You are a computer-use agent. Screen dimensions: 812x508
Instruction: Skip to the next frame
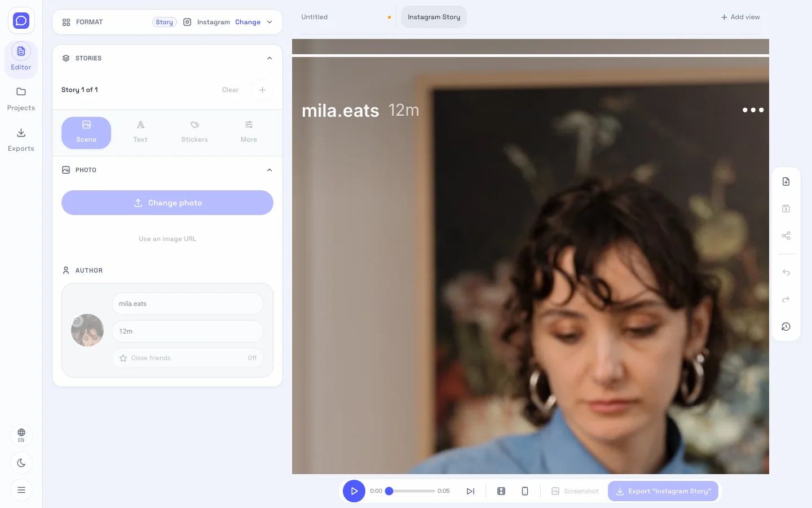click(x=470, y=491)
